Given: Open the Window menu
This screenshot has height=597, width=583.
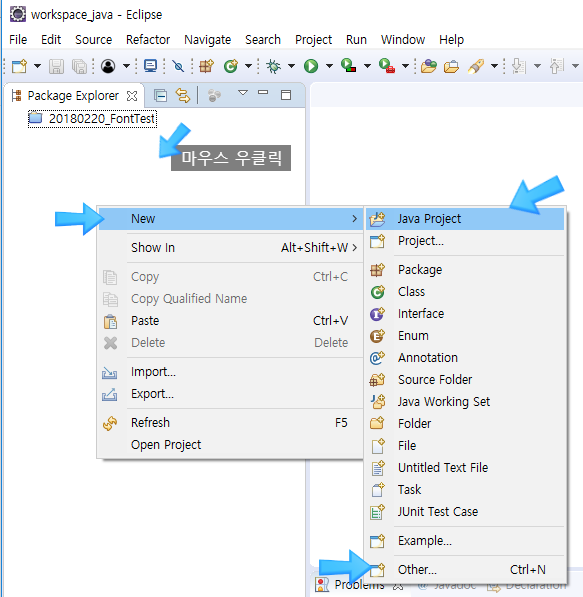Looking at the screenshot, I should (403, 40).
